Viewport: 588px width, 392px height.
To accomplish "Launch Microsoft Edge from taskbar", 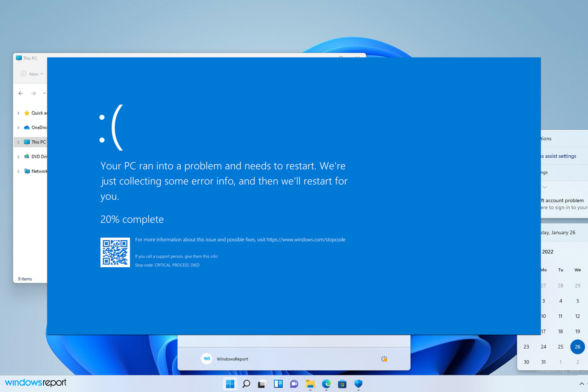I will (x=326, y=384).
